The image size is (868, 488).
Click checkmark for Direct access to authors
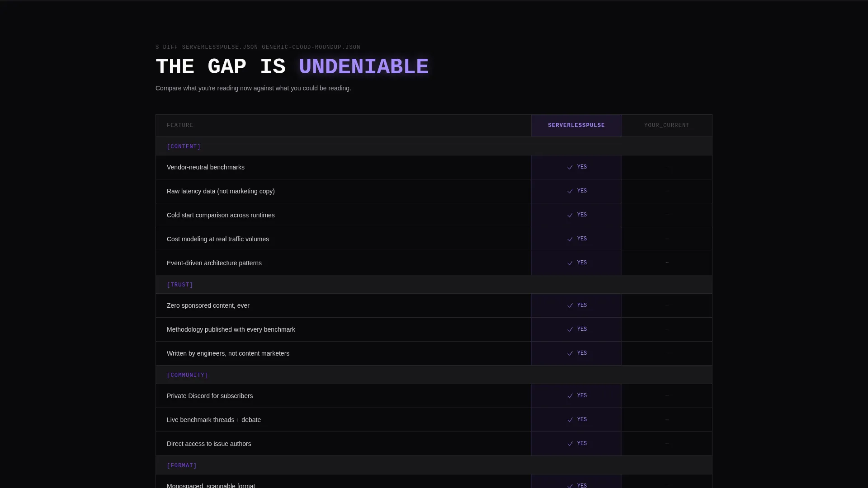[570, 444]
